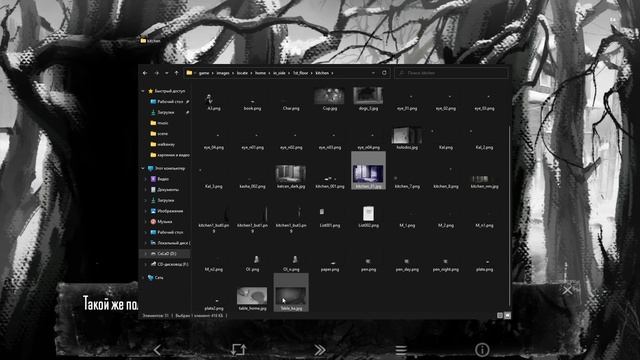Click the game's info icon
Screen dimensions: 640x360
482,350
